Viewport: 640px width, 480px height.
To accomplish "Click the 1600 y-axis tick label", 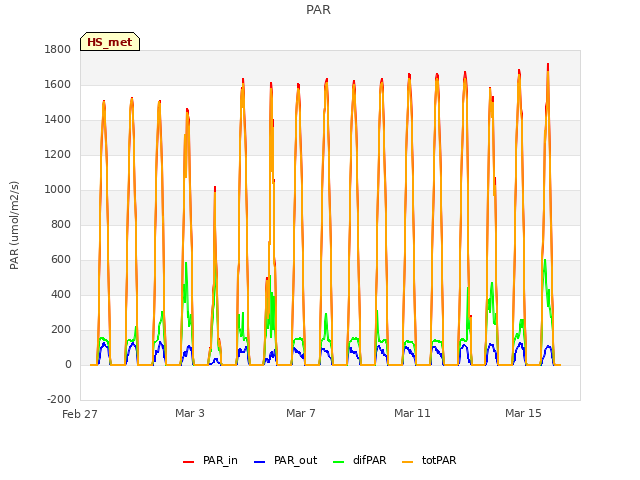I will (x=58, y=84).
